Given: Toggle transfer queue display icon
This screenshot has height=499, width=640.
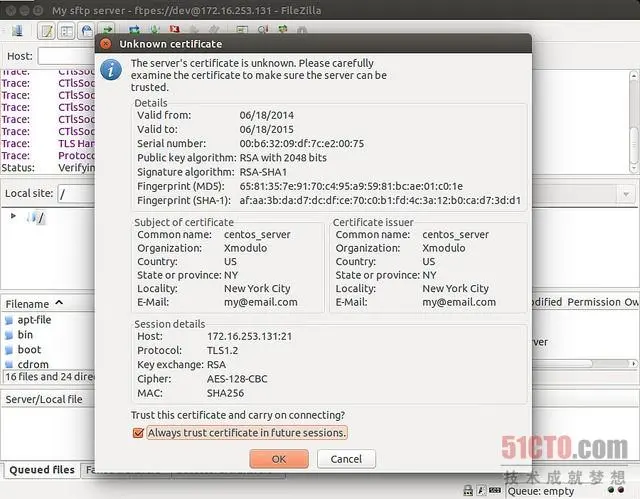Looking at the screenshot, I should click(x=107, y=29).
